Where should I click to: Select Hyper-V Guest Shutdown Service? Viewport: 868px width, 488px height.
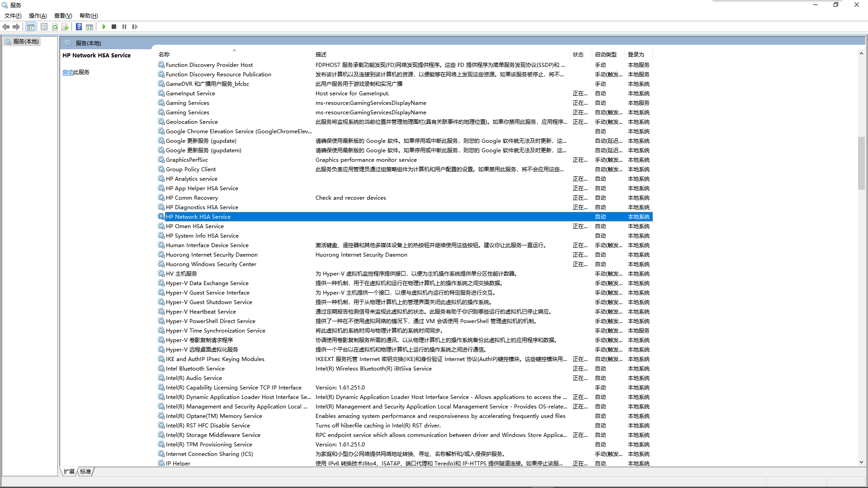click(x=405, y=302)
